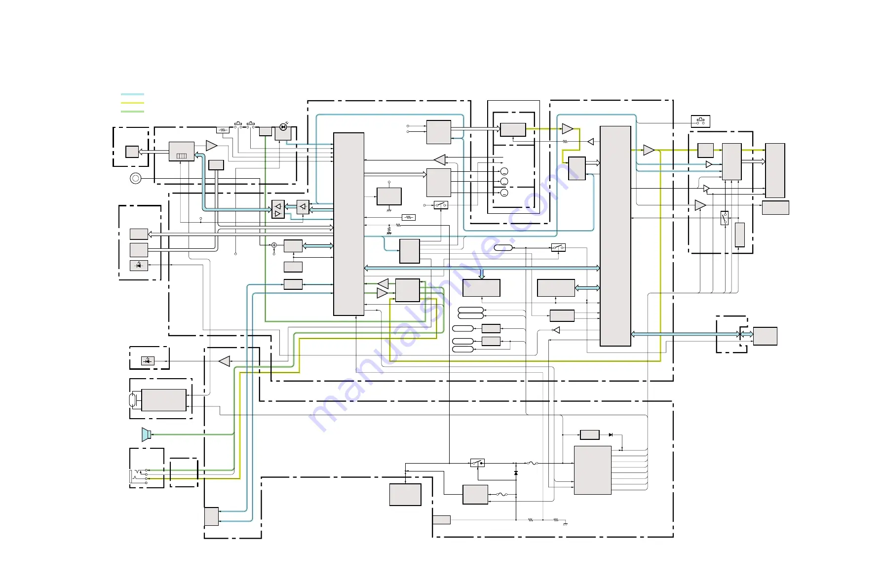The height and width of the screenshot is (588, 882).
Task: Select the diode symbol beside the small power block
Action: [x=611, y=435]
